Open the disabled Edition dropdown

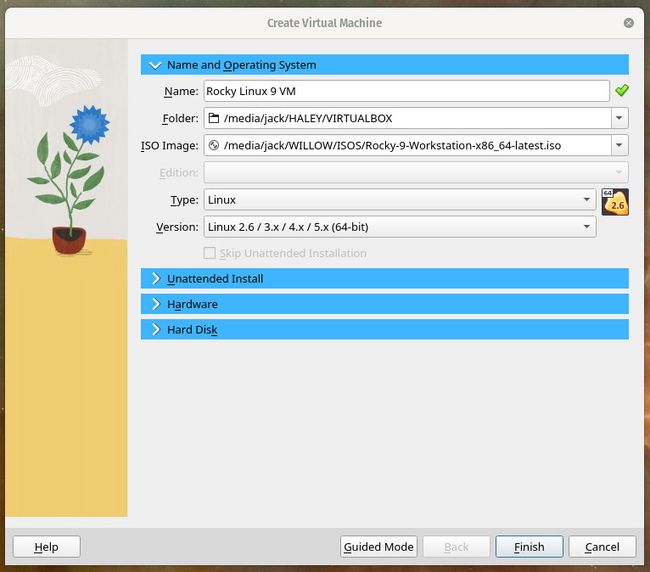tap(416, 172)
